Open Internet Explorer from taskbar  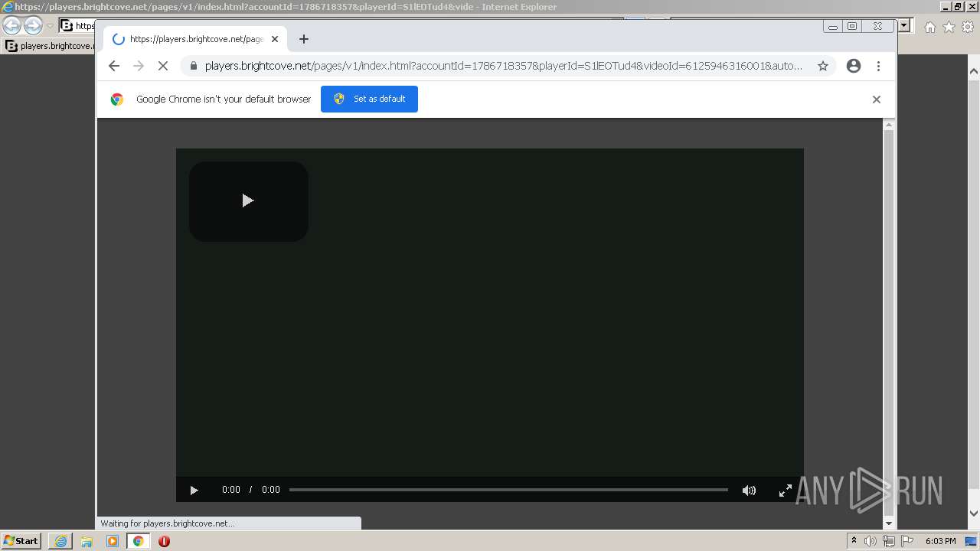(x=60, y=541)
